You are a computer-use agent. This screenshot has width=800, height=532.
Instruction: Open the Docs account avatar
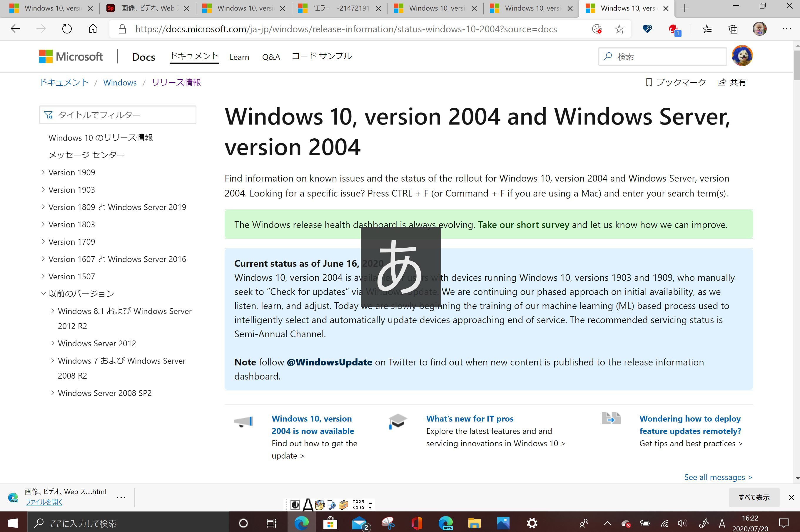coord(742,55)
